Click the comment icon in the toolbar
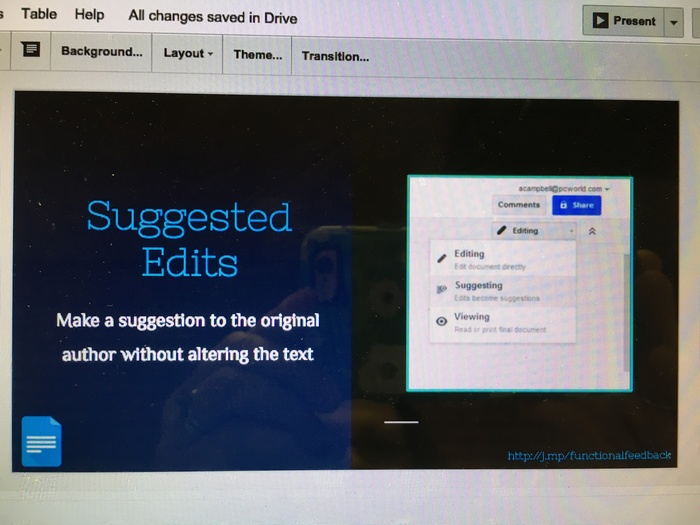Image resolution: width=700 pixels, height=525 pixels. [x=30, y=51]
